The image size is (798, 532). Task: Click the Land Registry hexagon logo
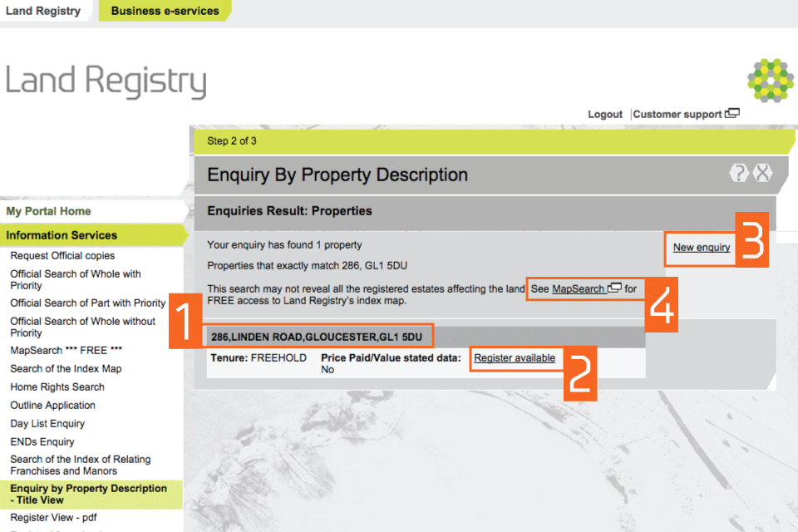click(x=770, y=81)
